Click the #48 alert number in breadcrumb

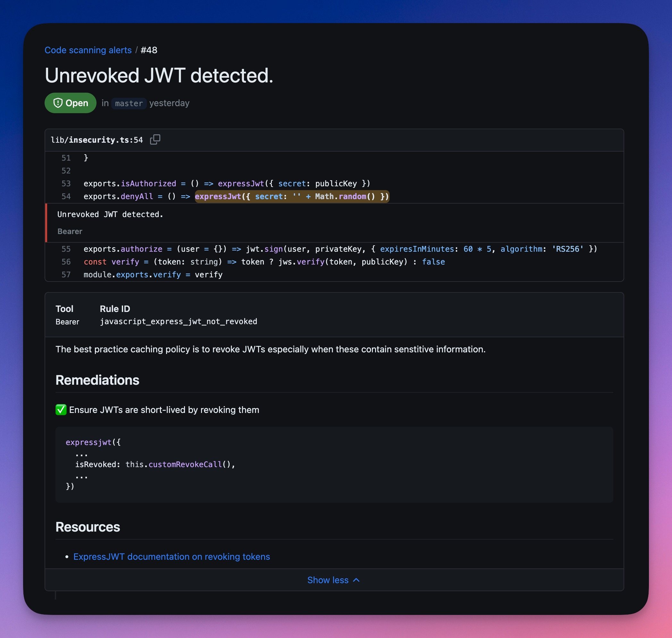[149, 50]
